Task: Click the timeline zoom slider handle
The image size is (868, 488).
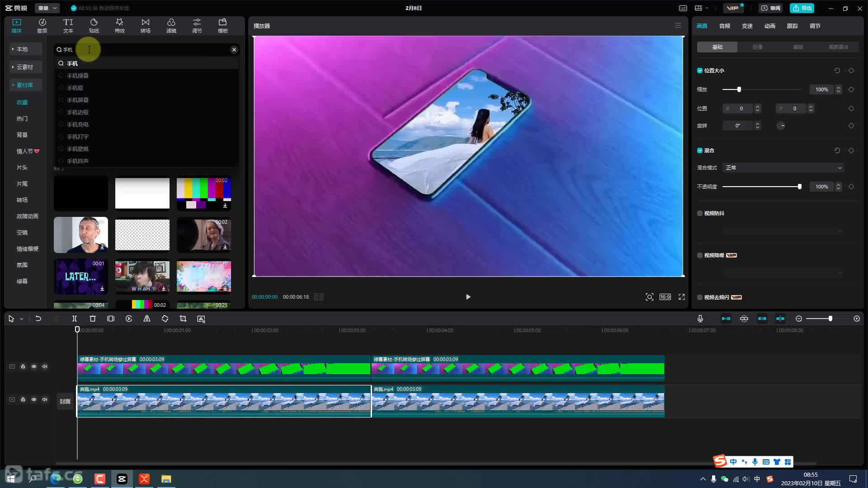Action: pyautogui.click(x=830, y=319)
